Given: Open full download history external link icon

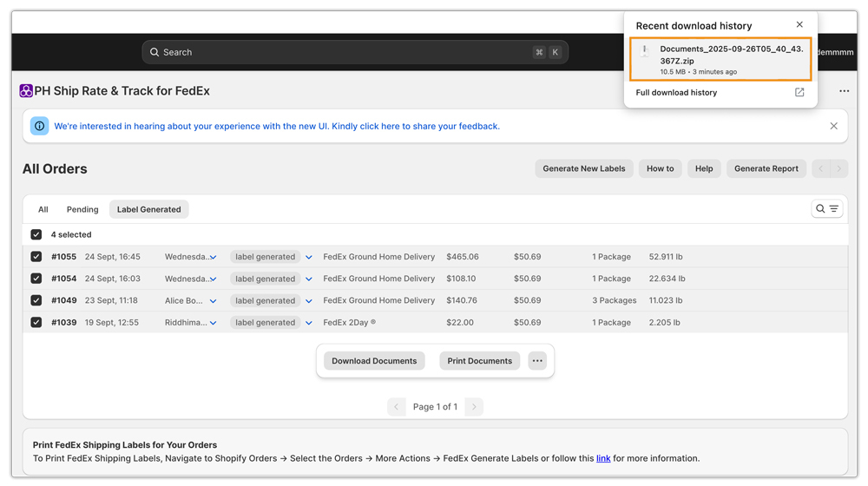Looking at the screenshot, I should (x=799, y=93).
